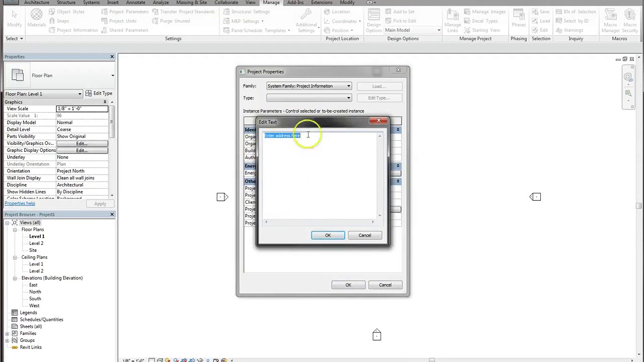Image resolution: width=644 pixels, height=362 pixels.
Task: Click Starting View
Action: (x=482, y=30)
